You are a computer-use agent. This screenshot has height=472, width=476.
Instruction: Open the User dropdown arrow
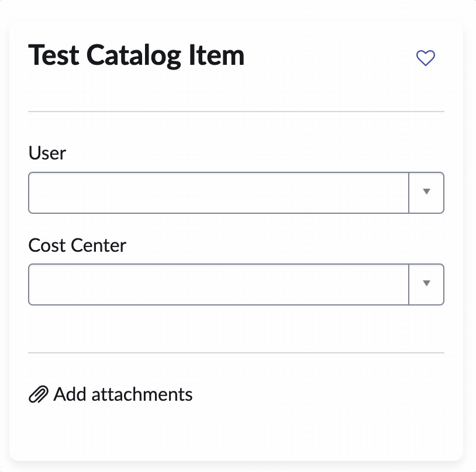(x=426, y=192)
